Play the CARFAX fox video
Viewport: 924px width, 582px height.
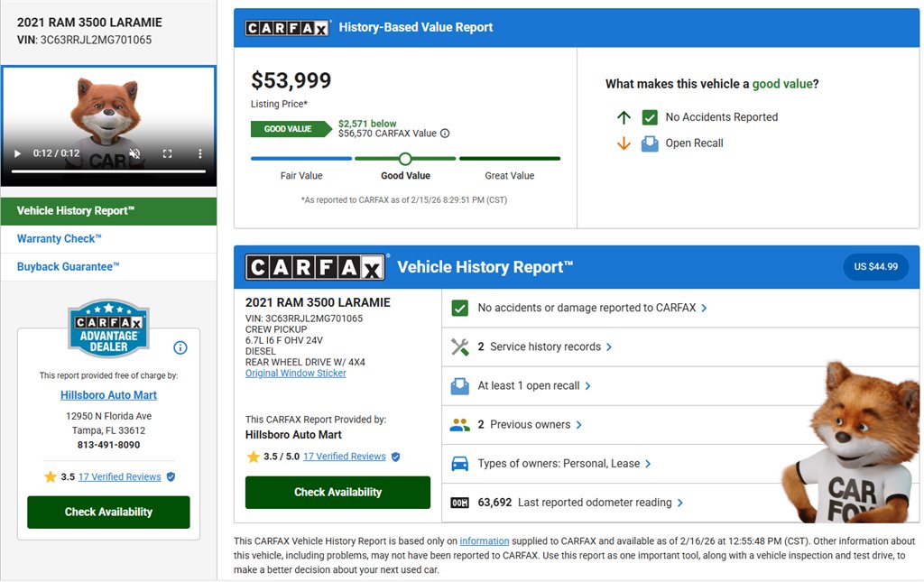coord(18,153)
